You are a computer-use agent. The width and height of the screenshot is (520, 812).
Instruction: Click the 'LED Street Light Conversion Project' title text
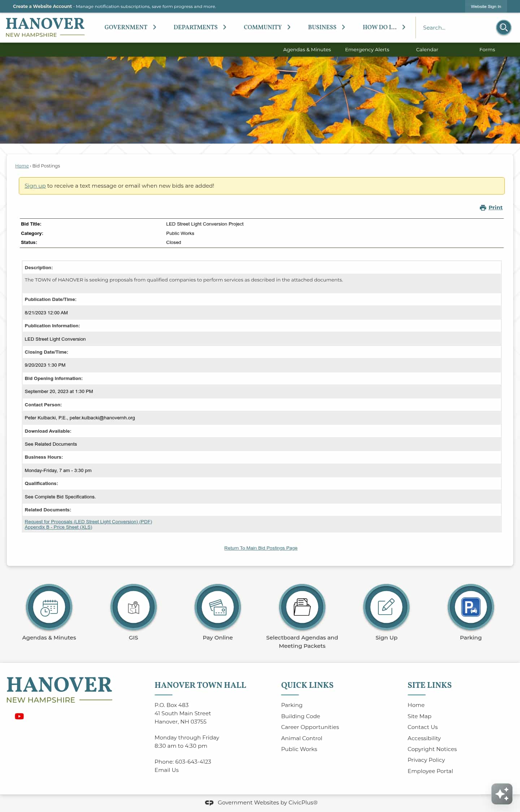pos(205,224)
